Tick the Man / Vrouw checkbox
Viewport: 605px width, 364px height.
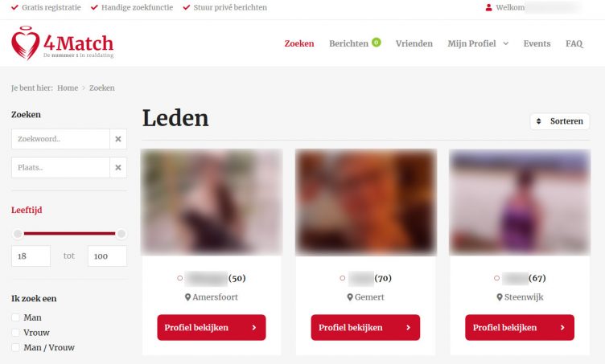15,347
